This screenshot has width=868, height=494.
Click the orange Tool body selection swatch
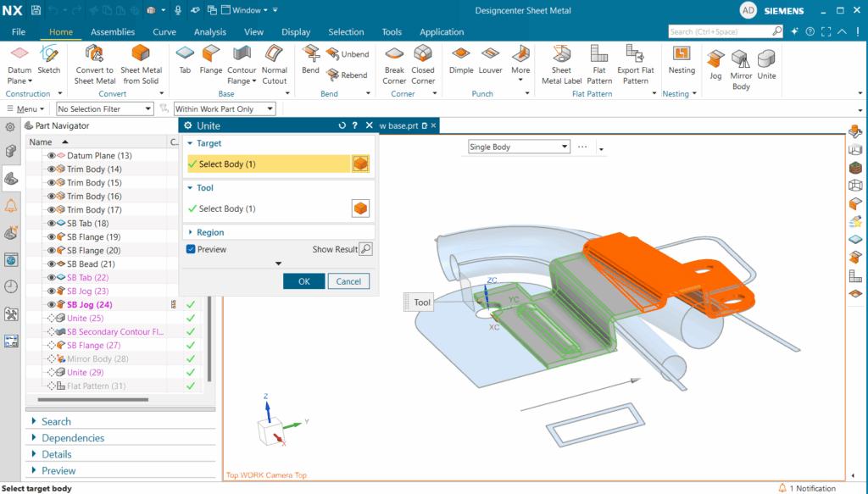pyautogui.click(x=360, y=208)
